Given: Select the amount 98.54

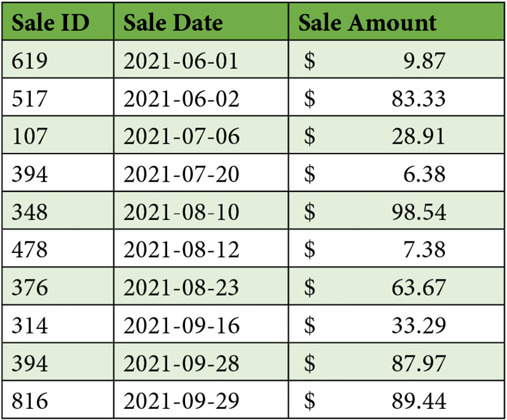Looking at the screenshot, I should click(x=419, y=212).
